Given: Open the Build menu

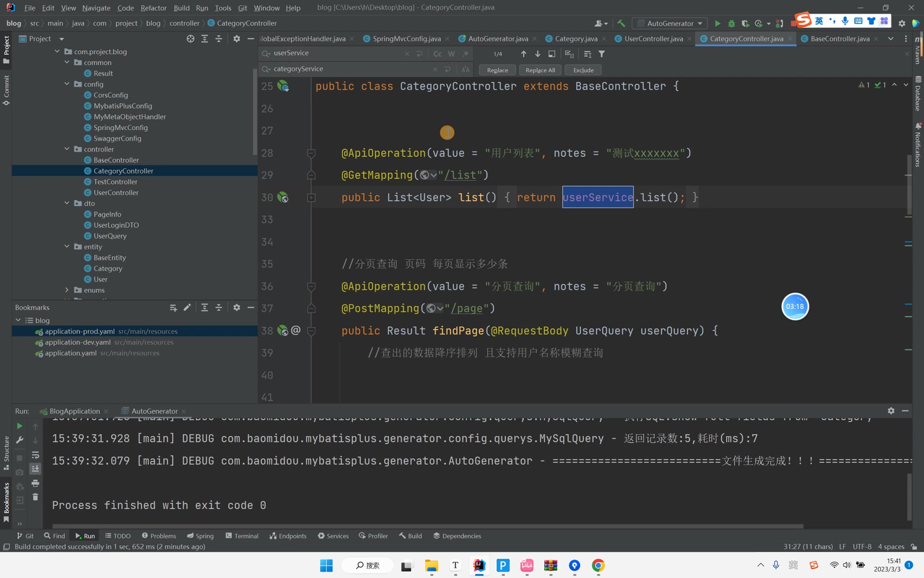Looking at the screenshot, I should pyautogui.click(x=181, y=7).
